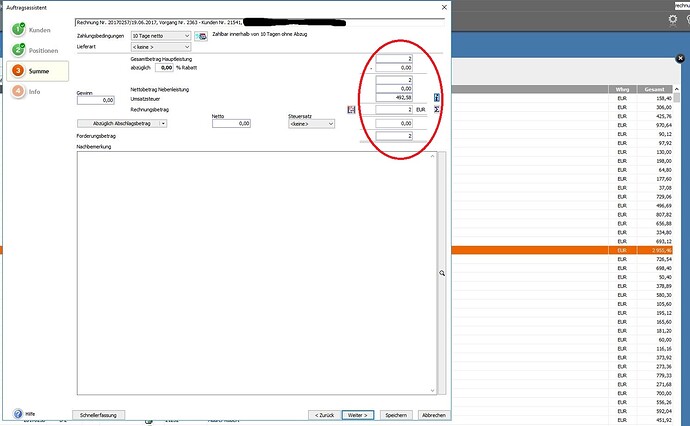Click the Nachbemerkung scrollbar down arrow
Screen dimensions: 690x426
(x=432, y=390)
